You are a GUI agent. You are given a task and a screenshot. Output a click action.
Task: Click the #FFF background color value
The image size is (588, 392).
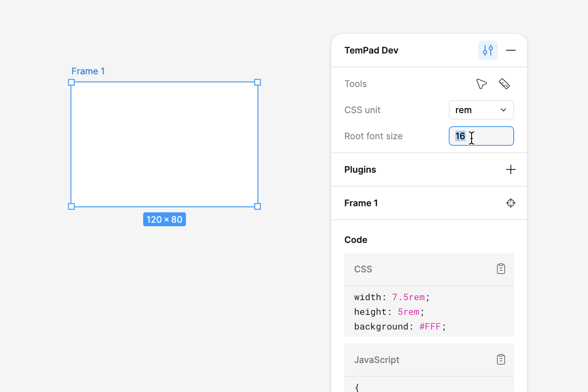(430, 326)
